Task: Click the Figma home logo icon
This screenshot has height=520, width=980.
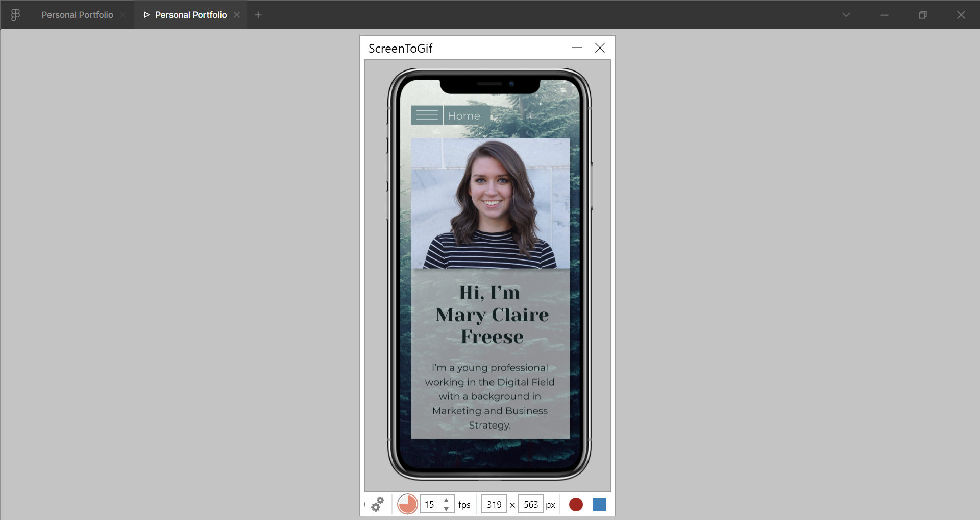Action: tap(15, 15)
